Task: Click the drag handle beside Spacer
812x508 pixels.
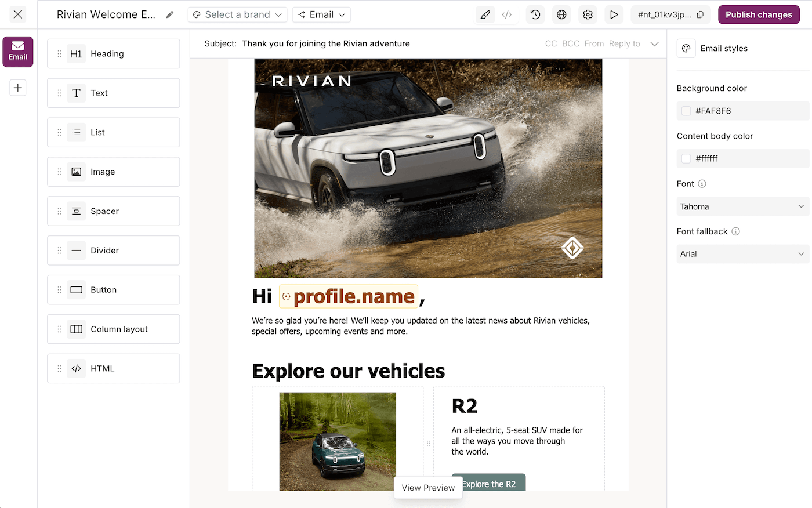Action: click(x=59, y=211)
